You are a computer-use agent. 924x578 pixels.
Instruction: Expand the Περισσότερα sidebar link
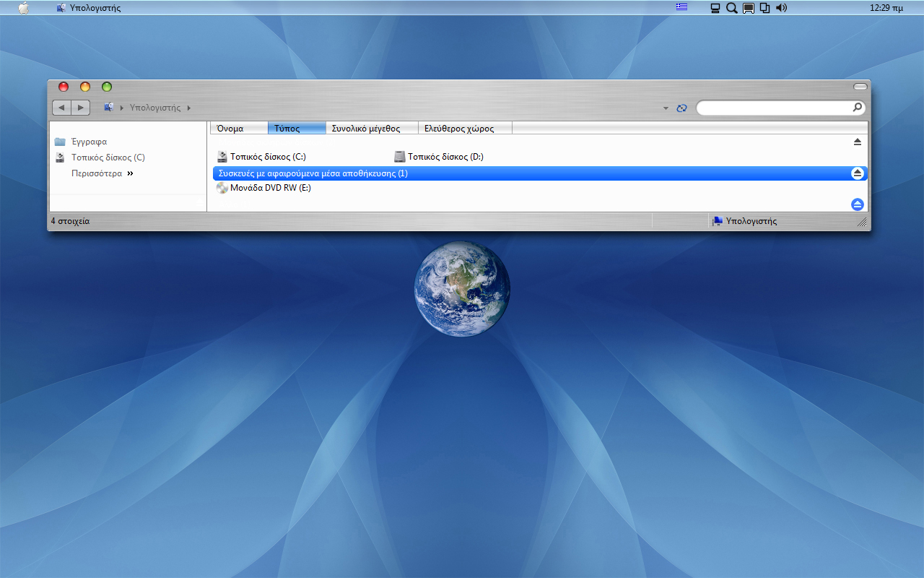click(x=103, y=173)
